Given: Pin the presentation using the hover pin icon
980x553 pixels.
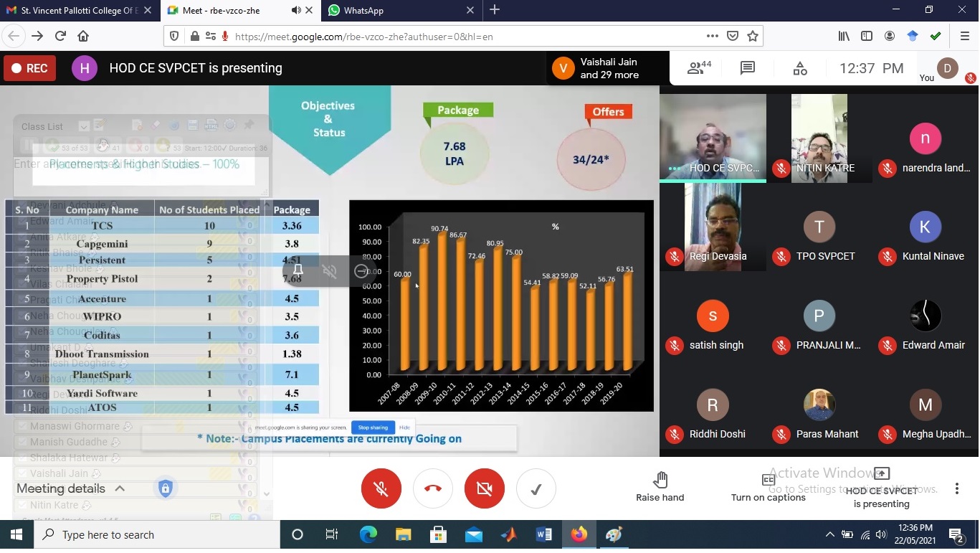Looking at the screenshot, I should pos(298,271).
